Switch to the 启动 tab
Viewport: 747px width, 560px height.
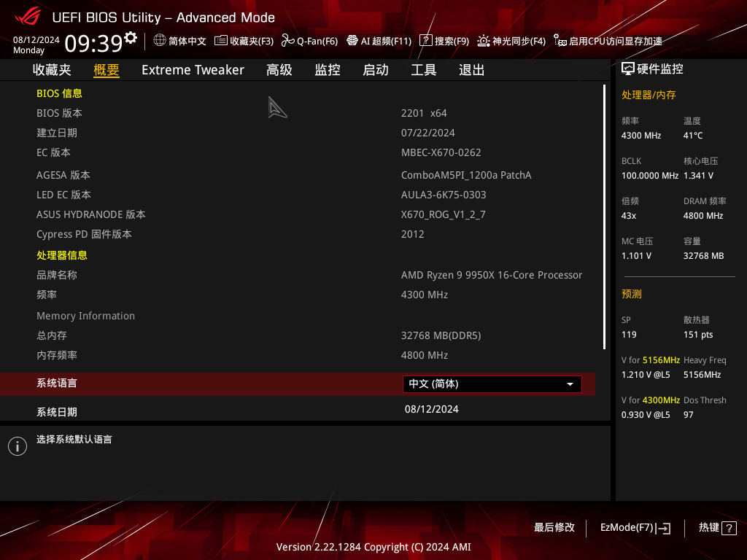coord(376,70)
